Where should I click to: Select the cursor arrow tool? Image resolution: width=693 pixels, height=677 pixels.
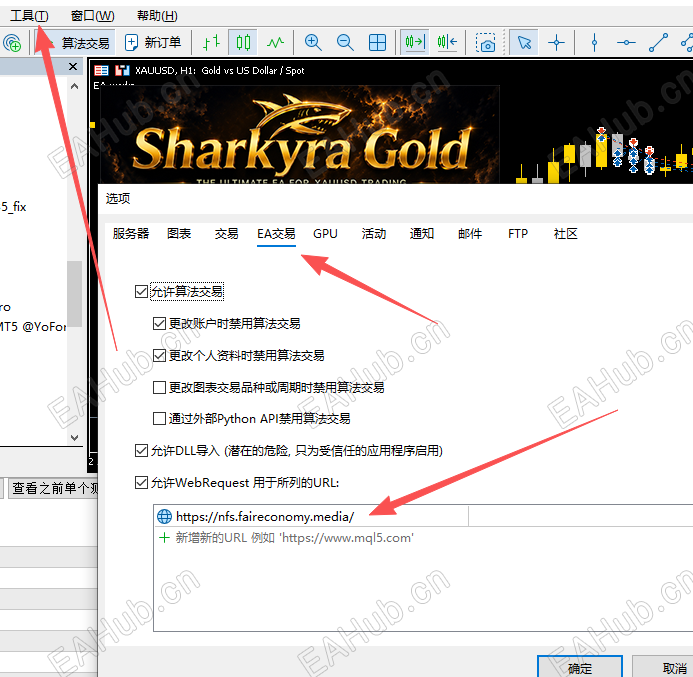pyautogui.click(x=524, y=43)
